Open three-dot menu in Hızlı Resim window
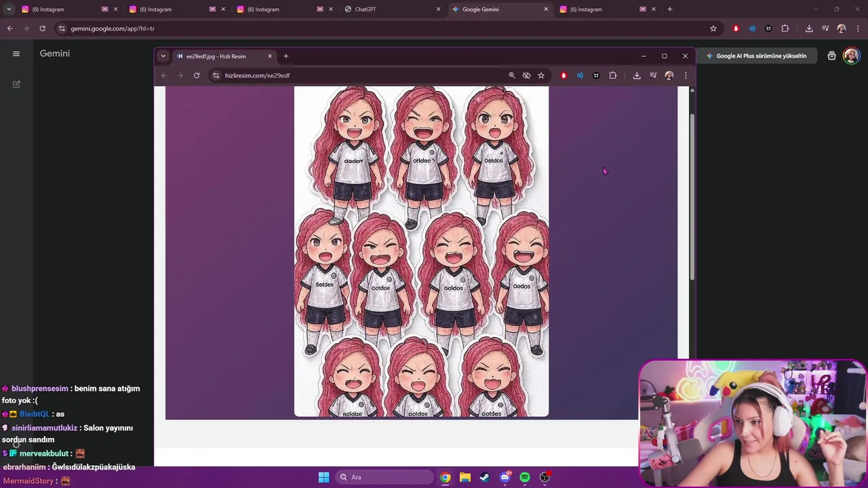The height and width of the screenshot is (488, 868). 686,75
